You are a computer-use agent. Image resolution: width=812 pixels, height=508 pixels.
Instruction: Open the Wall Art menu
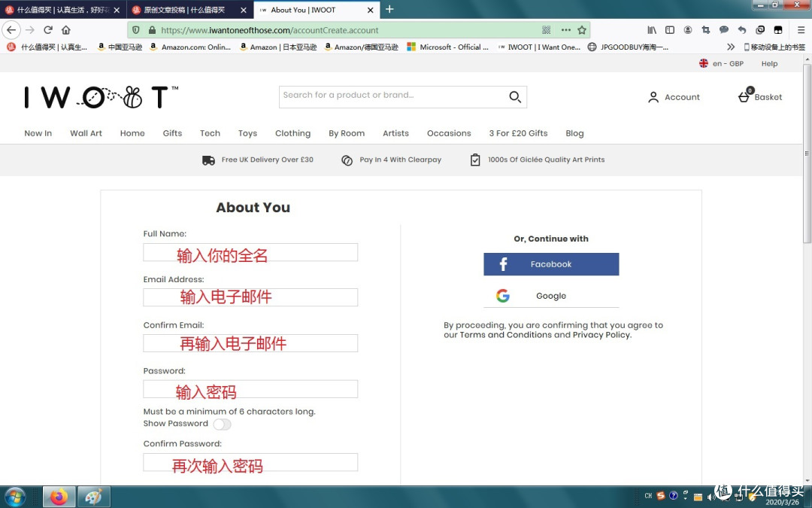coord(86,133)
